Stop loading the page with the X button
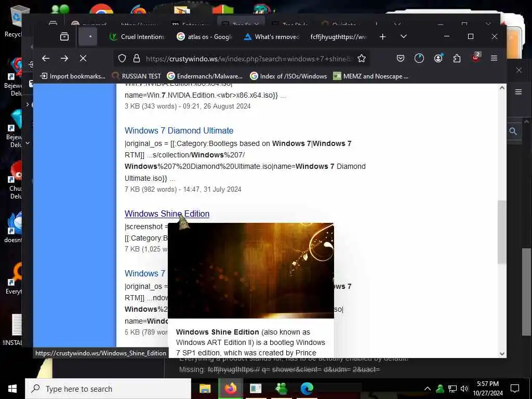This screenshot has width=532, height=399. (83, 59)
